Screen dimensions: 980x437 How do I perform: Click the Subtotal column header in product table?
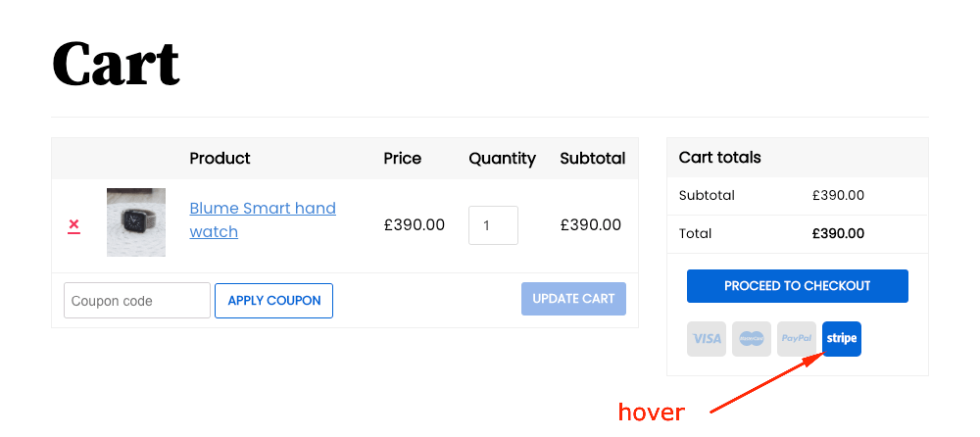[x=592, y=159]
